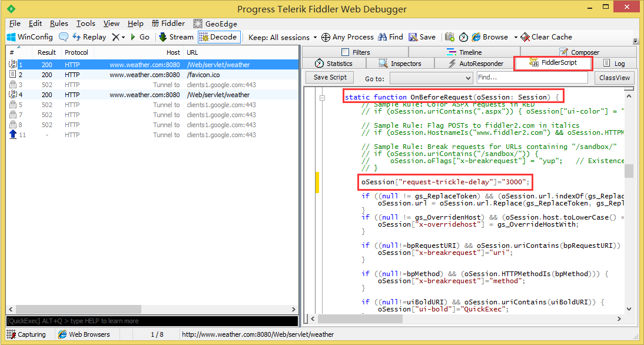Click the Fiddler book menu item
Viewport: 644px width, 345px height.
(168, 24)
